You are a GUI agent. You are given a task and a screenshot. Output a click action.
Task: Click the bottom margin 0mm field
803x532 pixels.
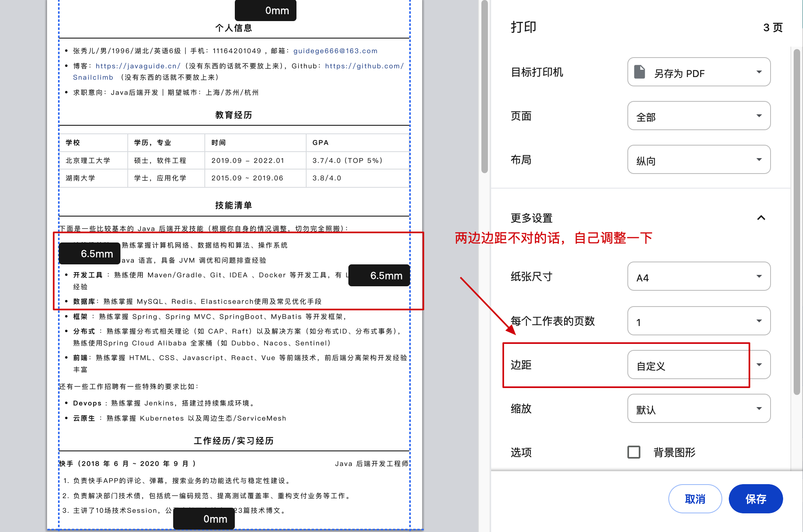(204, 519)
